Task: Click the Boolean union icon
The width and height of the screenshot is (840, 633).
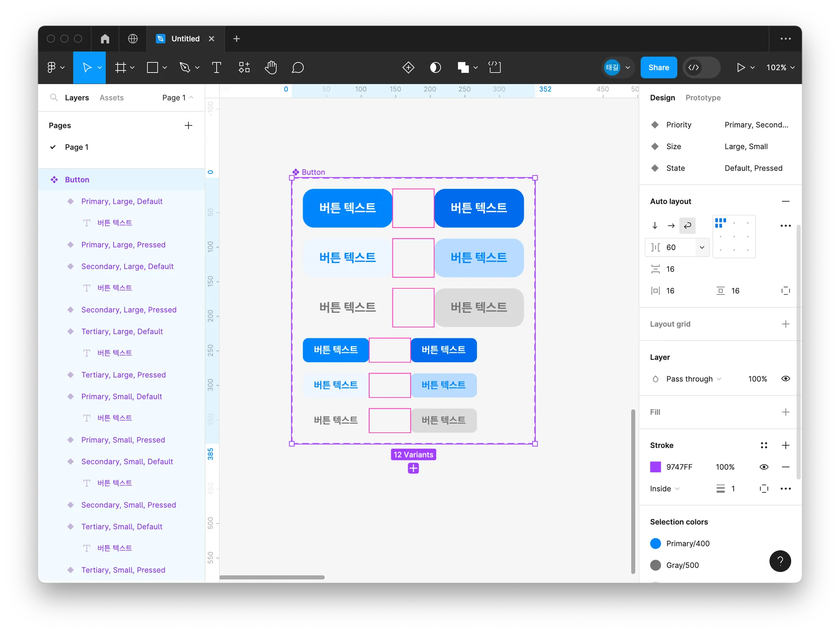Action: [463, 67]
